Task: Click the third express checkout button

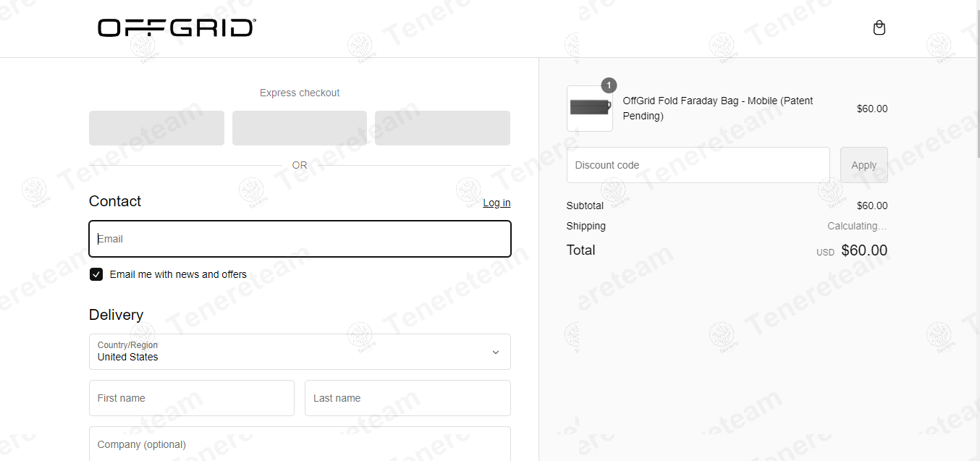Action: coord(442,128)
